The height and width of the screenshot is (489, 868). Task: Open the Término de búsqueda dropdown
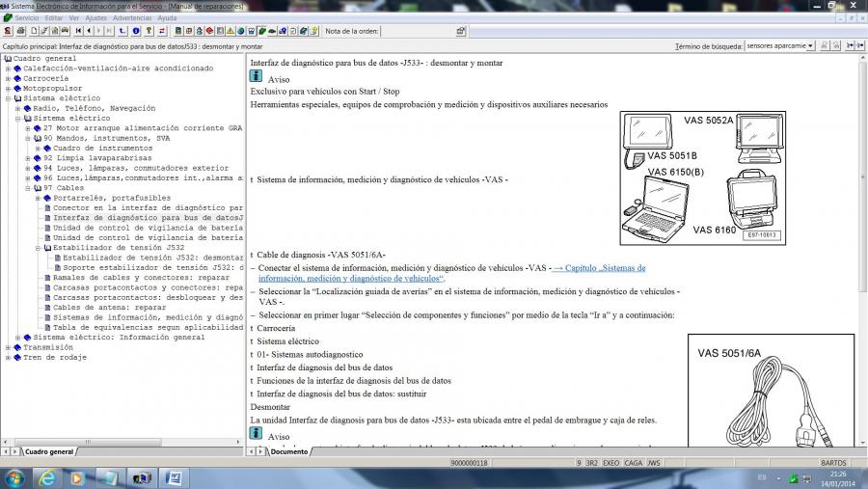[x=810, y=46]
